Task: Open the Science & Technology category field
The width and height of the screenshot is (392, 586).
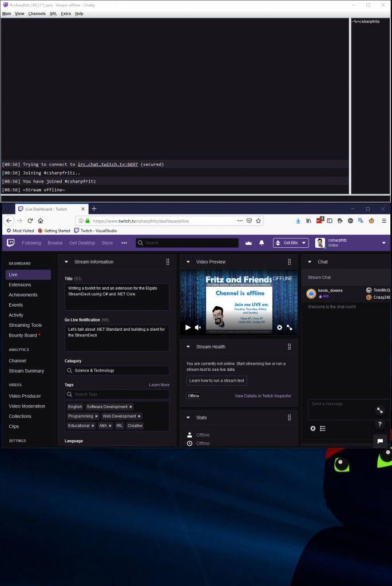Action: click(117, 370)
